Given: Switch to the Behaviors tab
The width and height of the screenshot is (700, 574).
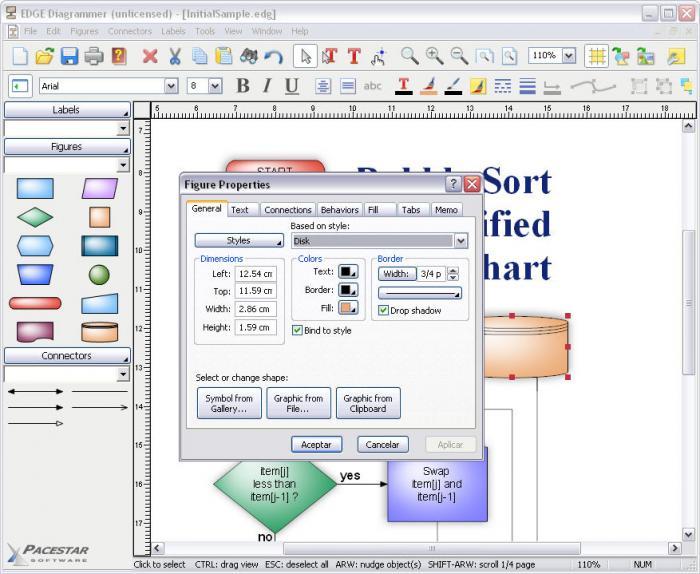Looking at the screenshot, I should pyautogui.click(x=339, y=210).
